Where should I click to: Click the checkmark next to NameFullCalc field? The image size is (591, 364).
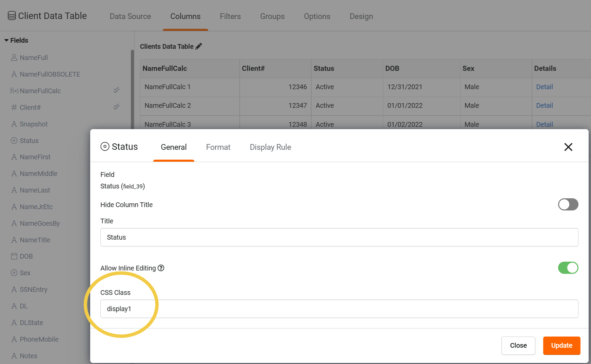tap(116, 90)
